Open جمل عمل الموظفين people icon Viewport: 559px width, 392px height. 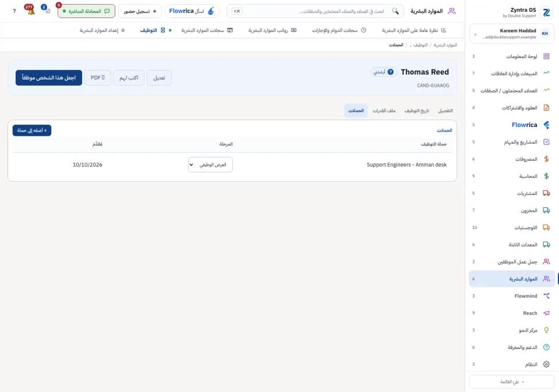(x=546, y=262)
